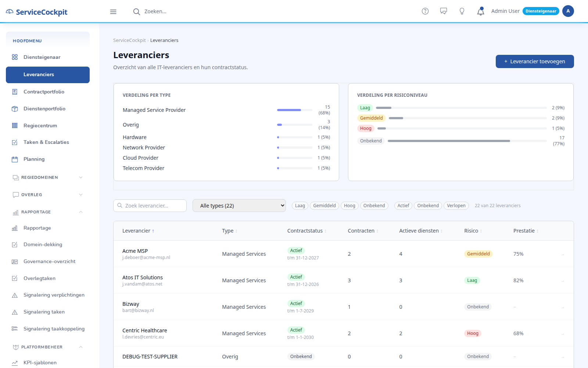Viewport: 588px width, 368px height.
Task: Click the Governance-overzicht icon
Action: (15, 262)
